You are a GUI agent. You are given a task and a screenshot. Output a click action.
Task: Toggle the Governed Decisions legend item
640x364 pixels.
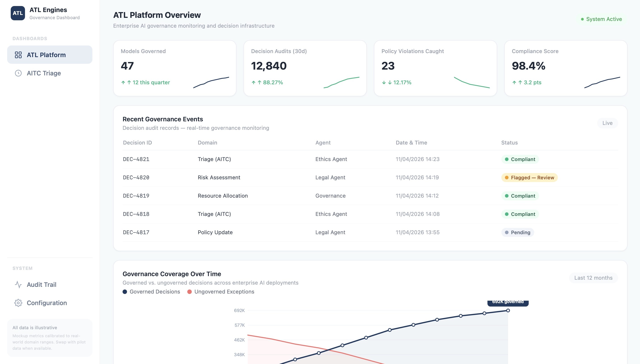(x=151, y=292)
